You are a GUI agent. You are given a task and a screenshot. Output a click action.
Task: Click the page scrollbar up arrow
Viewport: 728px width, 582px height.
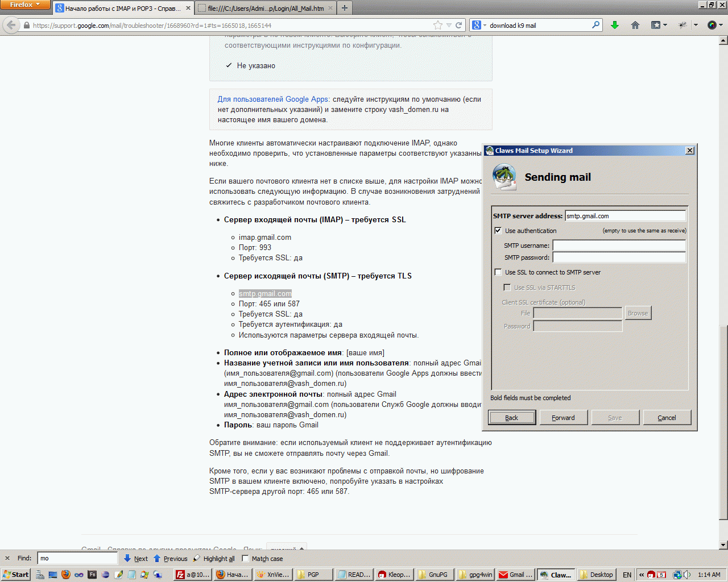click(723, 40)
